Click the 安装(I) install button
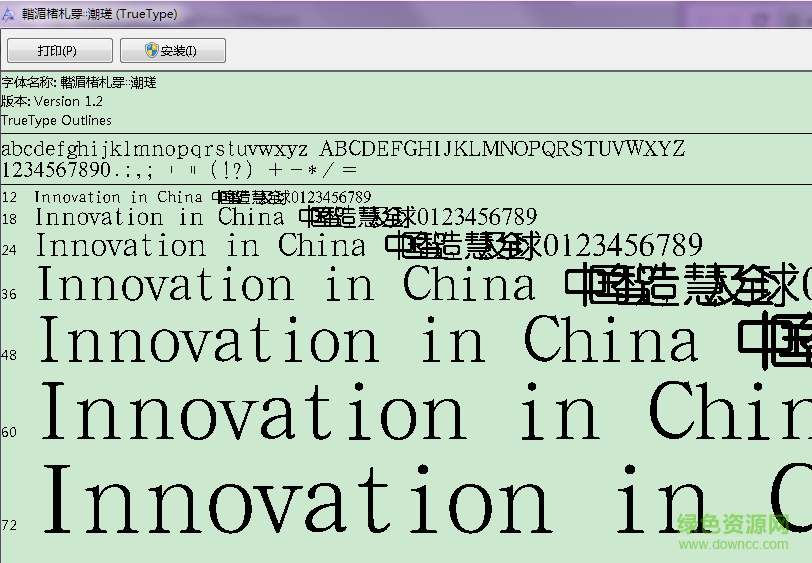Image resolution: width=812 pixels, height=563 pixels. coord(172,50)
